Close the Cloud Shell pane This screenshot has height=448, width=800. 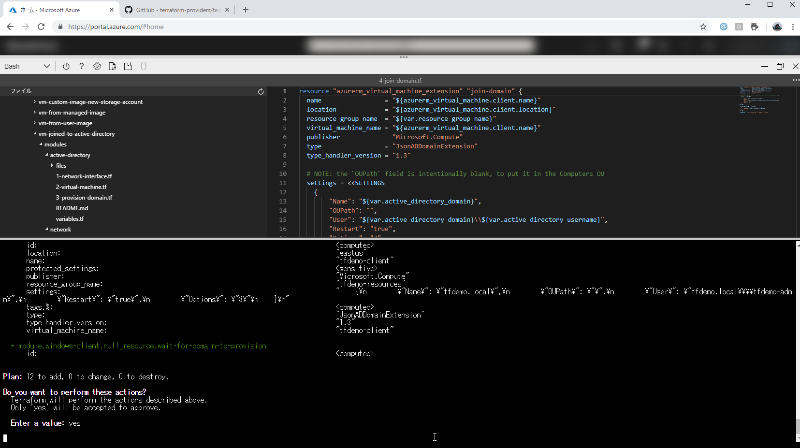point(795,66)
